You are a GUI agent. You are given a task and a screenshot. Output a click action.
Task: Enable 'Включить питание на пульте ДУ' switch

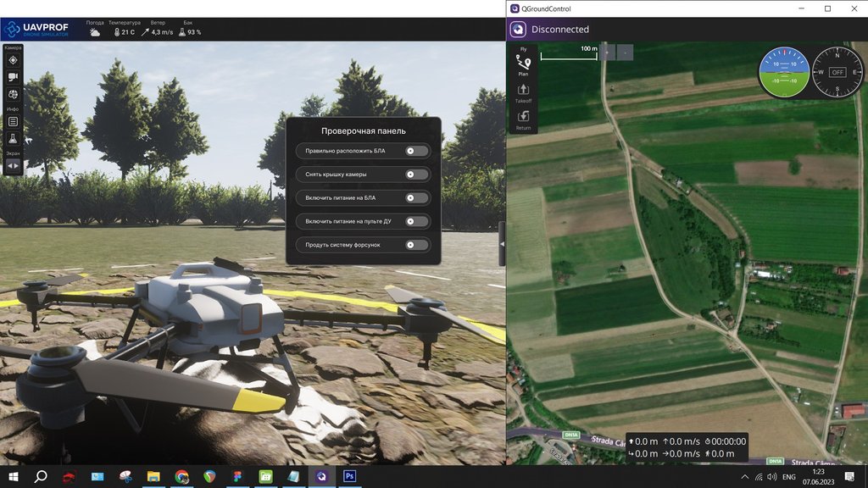point(417,221)
